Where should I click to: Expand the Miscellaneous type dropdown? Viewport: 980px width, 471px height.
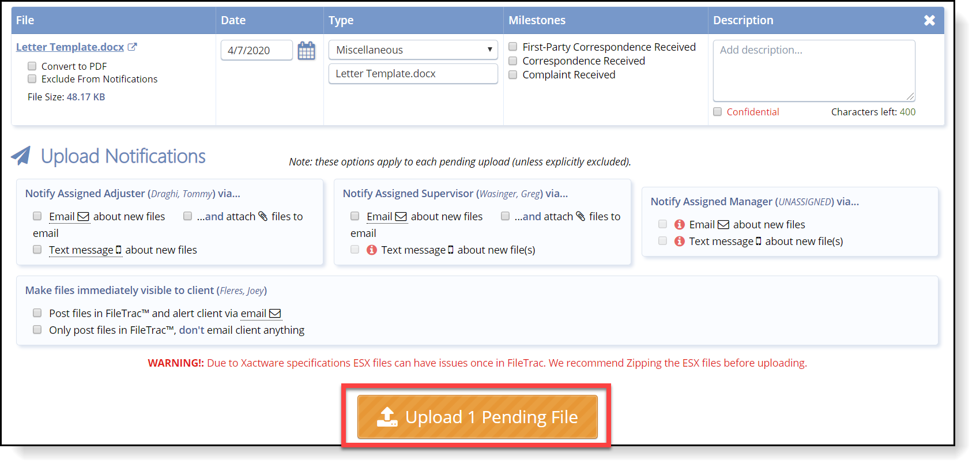coord(413,50)
